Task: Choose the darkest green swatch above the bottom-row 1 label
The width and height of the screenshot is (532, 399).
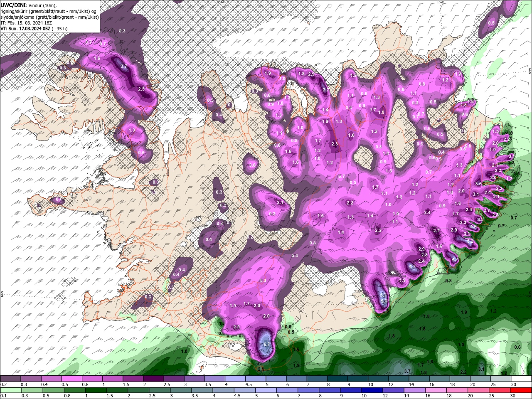Action: tap(96, 390)
